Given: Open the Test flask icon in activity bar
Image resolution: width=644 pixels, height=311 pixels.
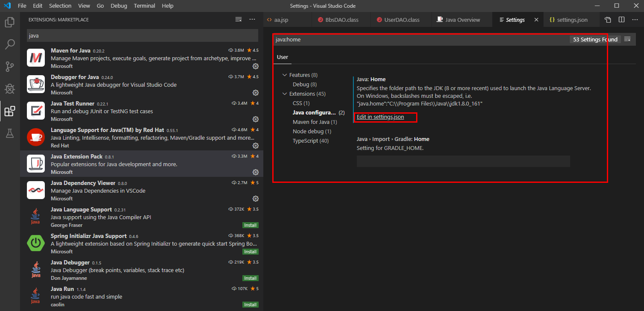Looking at the screenshot, I should [x=9, y=133].
